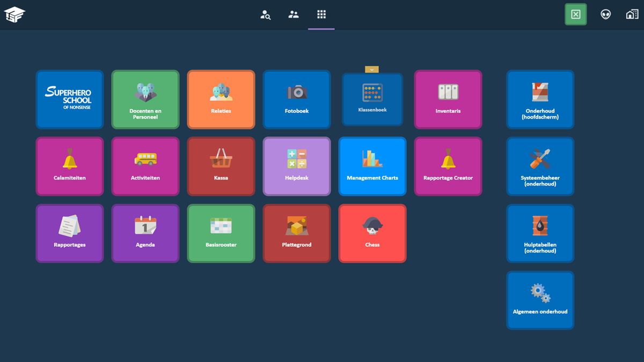This screenshot has width=644, height=362.
Task: Open Docenten en Personeel tile
Action: (x=145, y=99)
